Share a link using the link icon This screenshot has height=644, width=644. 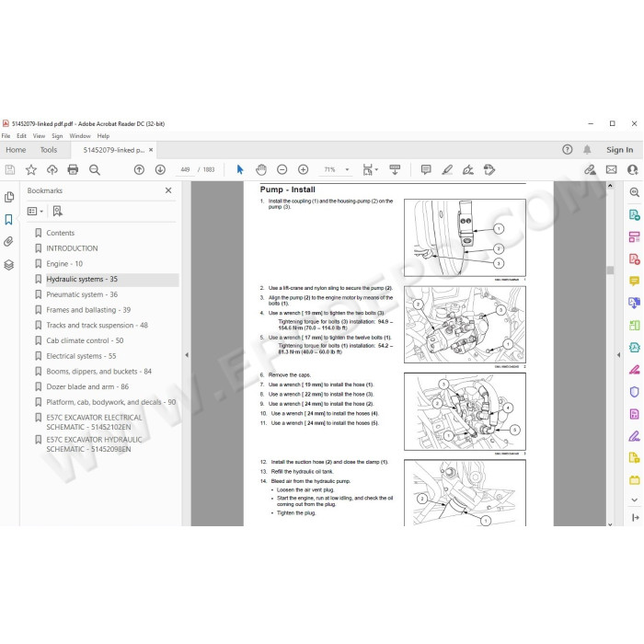pos(591,169)
